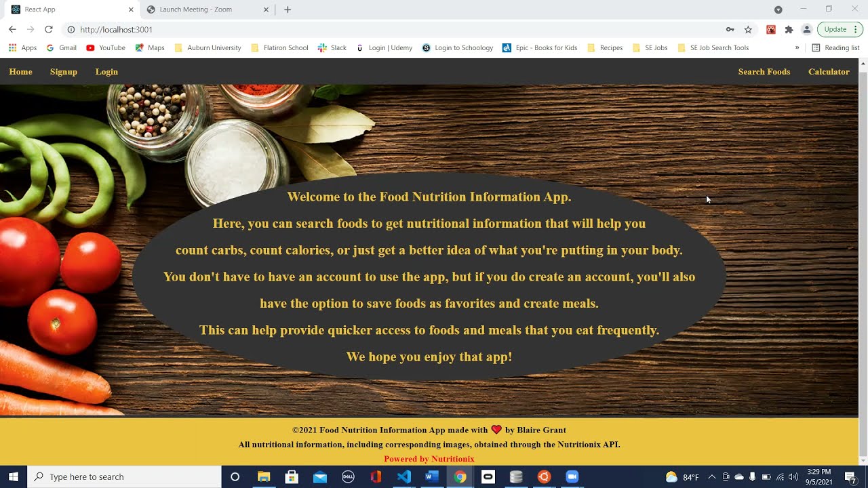
Task: Go to Home in app navbar
Action: point(20,72)
